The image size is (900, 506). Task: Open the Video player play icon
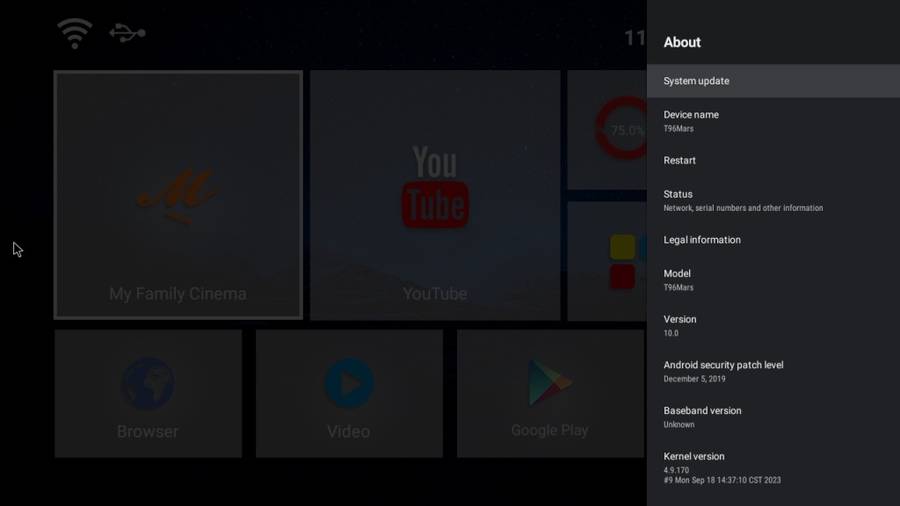tap(348, 384)
